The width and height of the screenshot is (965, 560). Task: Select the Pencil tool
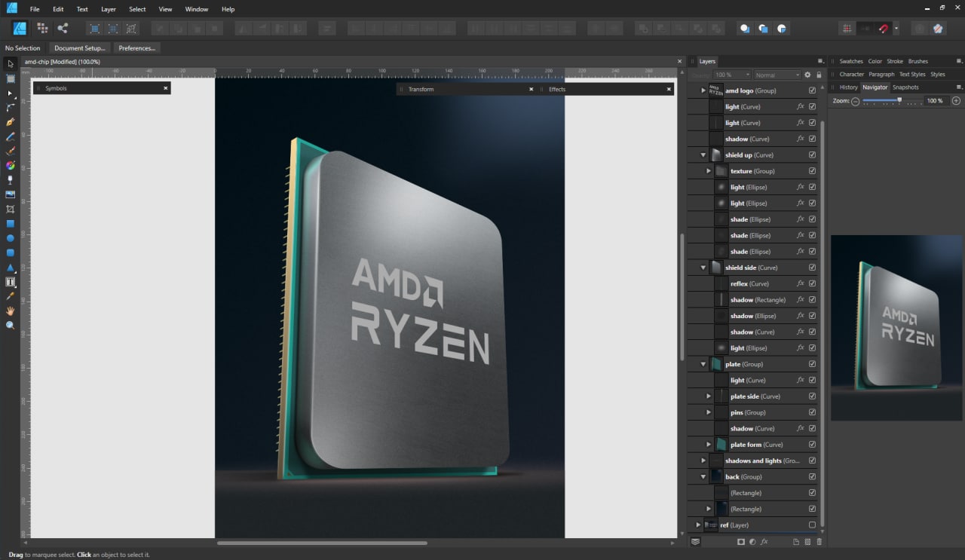click(x=11, y=136)
